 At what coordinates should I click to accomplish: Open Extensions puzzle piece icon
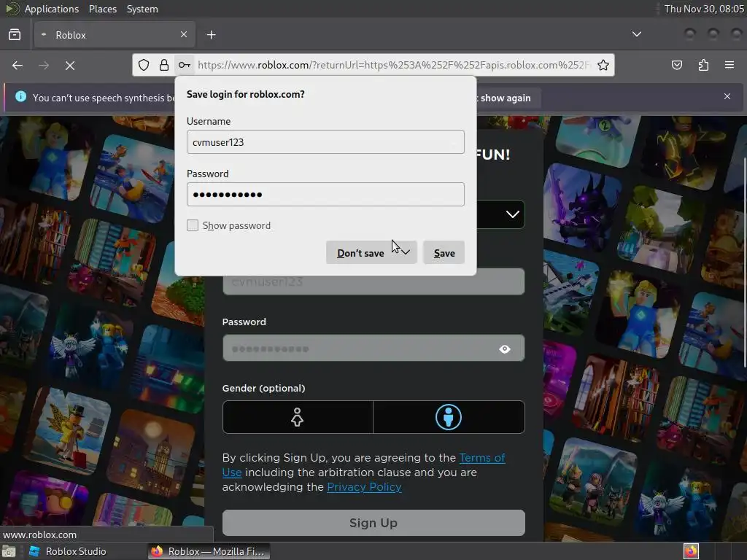tap(703, 65)
